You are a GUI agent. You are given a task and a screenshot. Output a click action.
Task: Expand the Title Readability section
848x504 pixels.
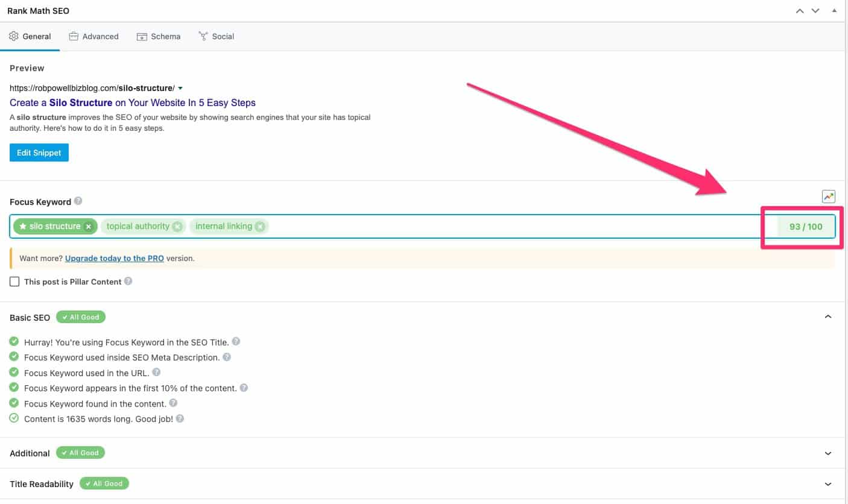pyautogui.click(x=828, y=484)
